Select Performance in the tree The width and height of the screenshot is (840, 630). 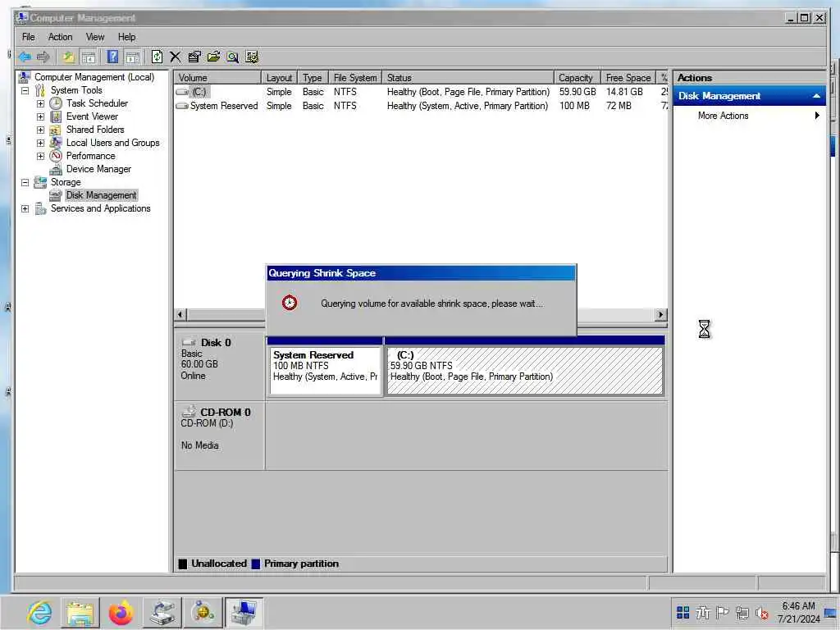(90, 155)
